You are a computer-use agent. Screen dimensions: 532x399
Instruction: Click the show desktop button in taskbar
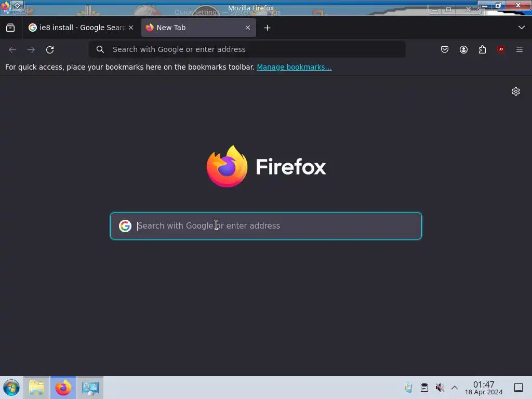[518, 388]
